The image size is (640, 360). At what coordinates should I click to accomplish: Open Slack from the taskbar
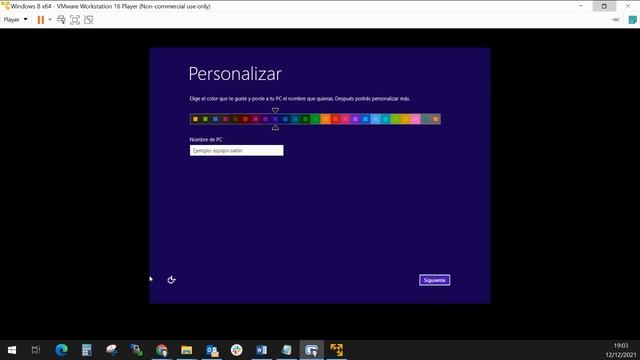point(236,350)
